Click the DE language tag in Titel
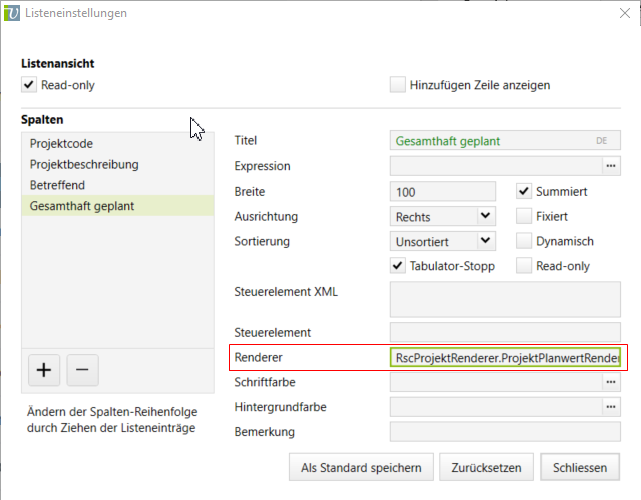 602,141
